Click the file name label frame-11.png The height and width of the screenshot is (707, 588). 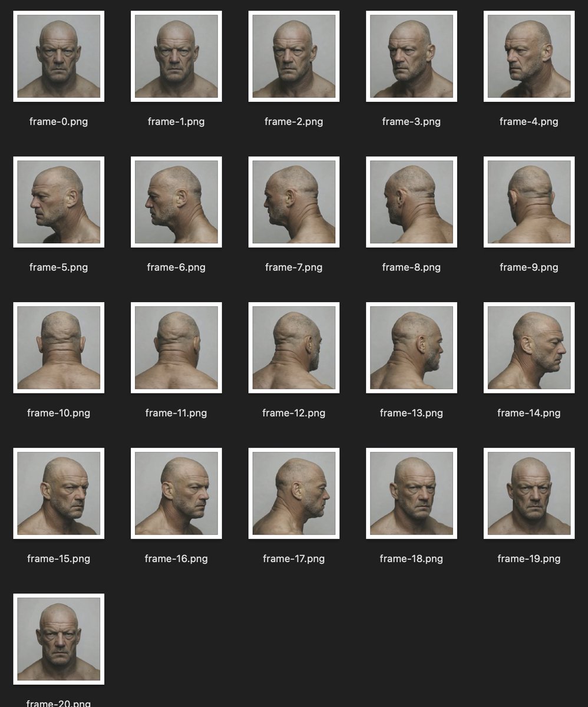click(176, 413)
